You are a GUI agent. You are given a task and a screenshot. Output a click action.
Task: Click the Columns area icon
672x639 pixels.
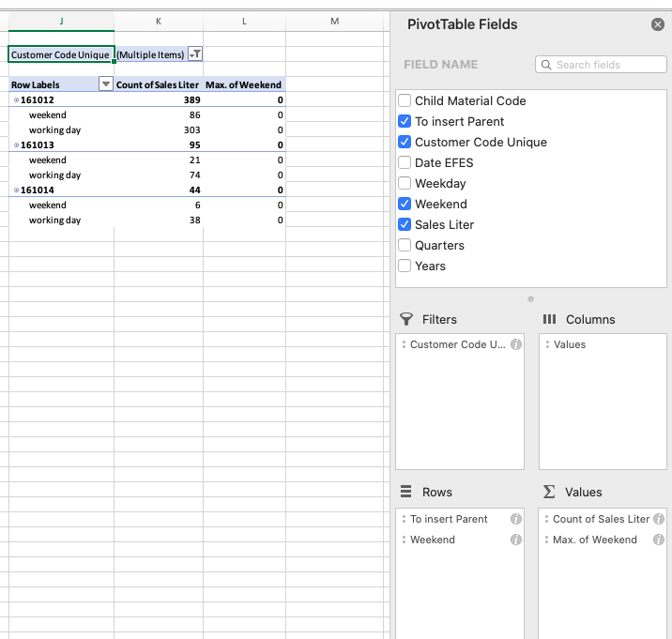click(x=549, y=319)
